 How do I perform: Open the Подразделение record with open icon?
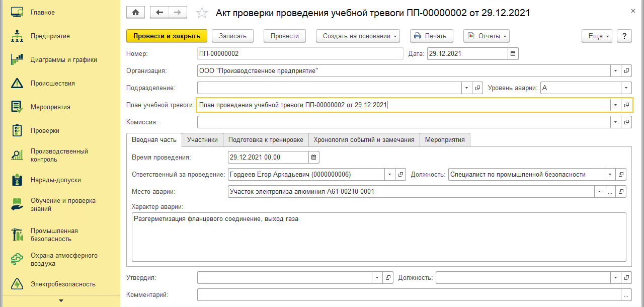coord(478,88)
